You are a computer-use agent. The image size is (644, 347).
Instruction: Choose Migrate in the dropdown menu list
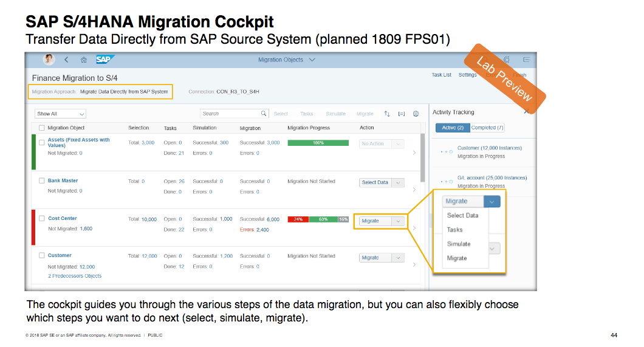point(457,258)
